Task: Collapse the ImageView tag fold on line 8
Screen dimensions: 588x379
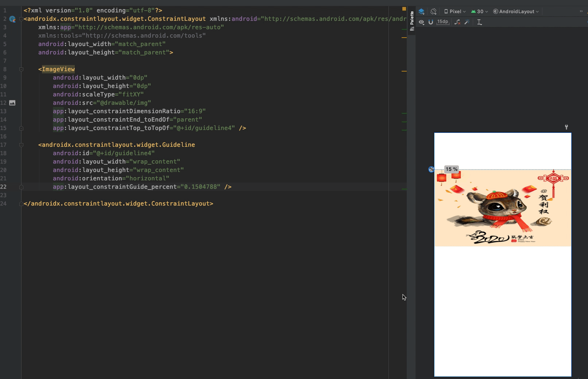Action: tap(21, 69)
